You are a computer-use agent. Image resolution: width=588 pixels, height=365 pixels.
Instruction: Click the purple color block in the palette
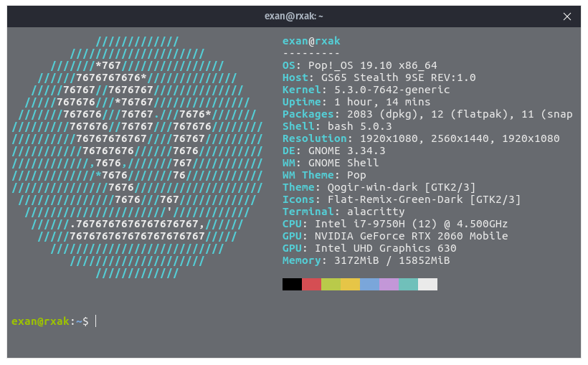coord(389,285)
